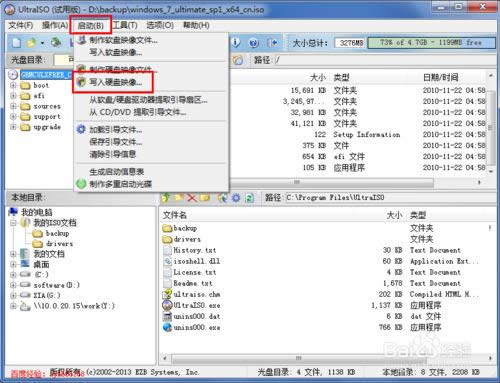This screenshot has width=500, height=383.
Task: Open the 帮助(H) menu
Action: click(x=196, y=25)
